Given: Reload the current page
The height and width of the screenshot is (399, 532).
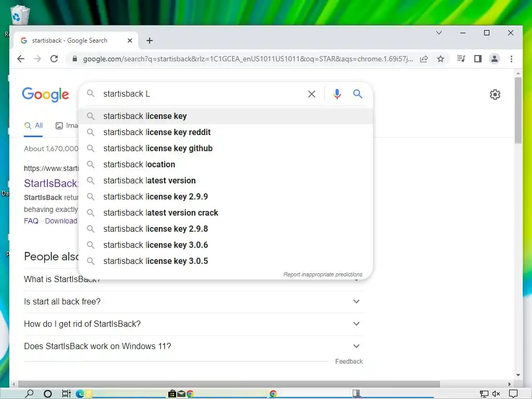Looking at the screenshot, I should coord(54,59).
